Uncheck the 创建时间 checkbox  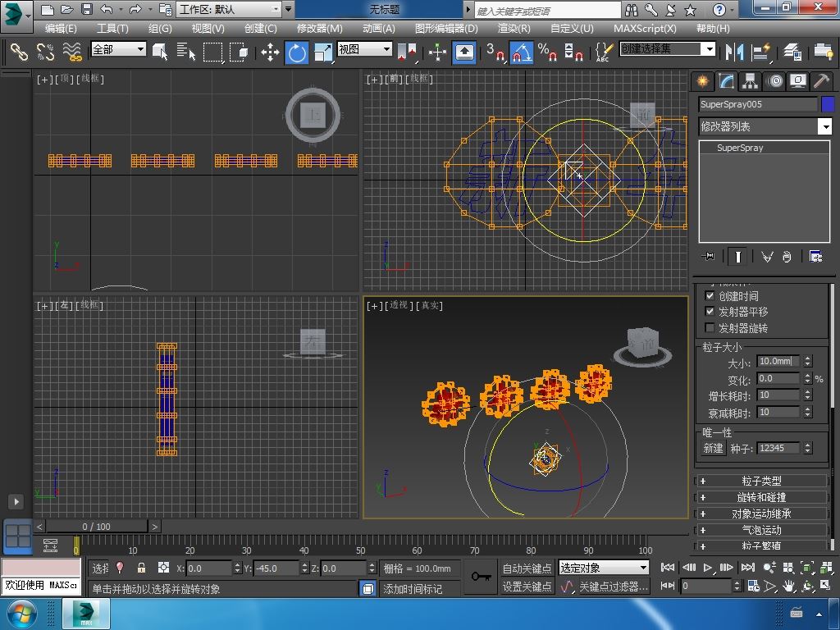[710, 295]
